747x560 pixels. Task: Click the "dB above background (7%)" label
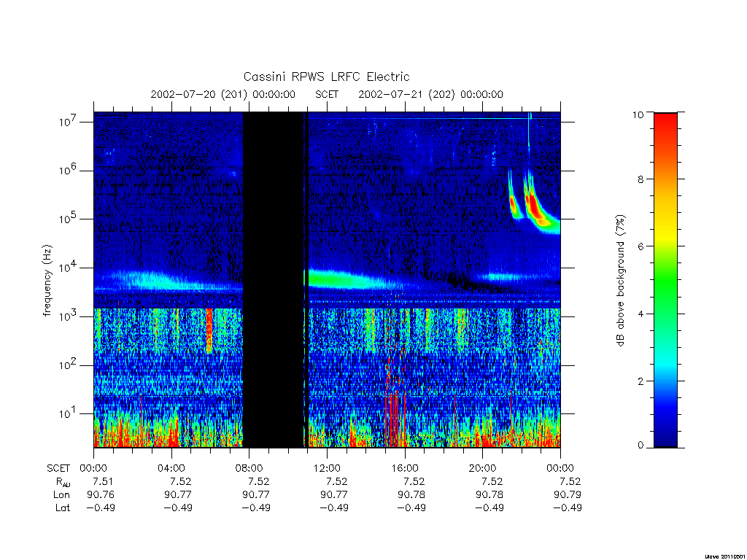point(620,281)
